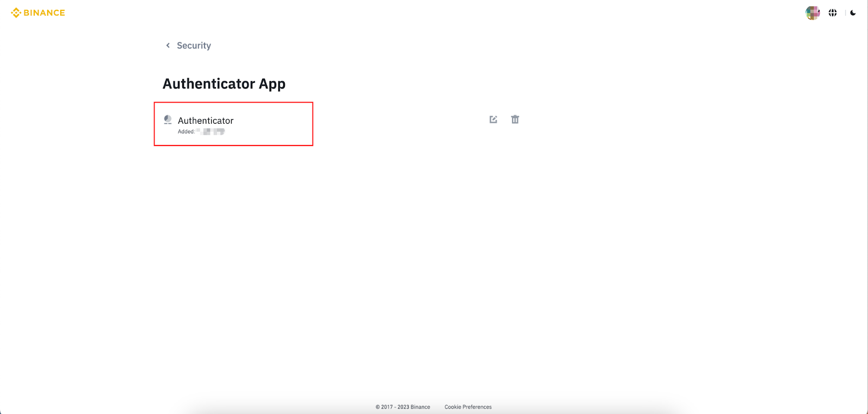
Task: Open the user profile avatar menu
Action: [813, 12]
